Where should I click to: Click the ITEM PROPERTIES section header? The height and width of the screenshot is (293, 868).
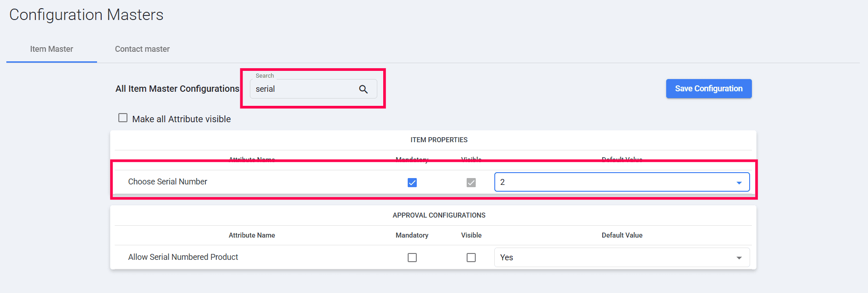pyautogui.click(x=439, y=140)
